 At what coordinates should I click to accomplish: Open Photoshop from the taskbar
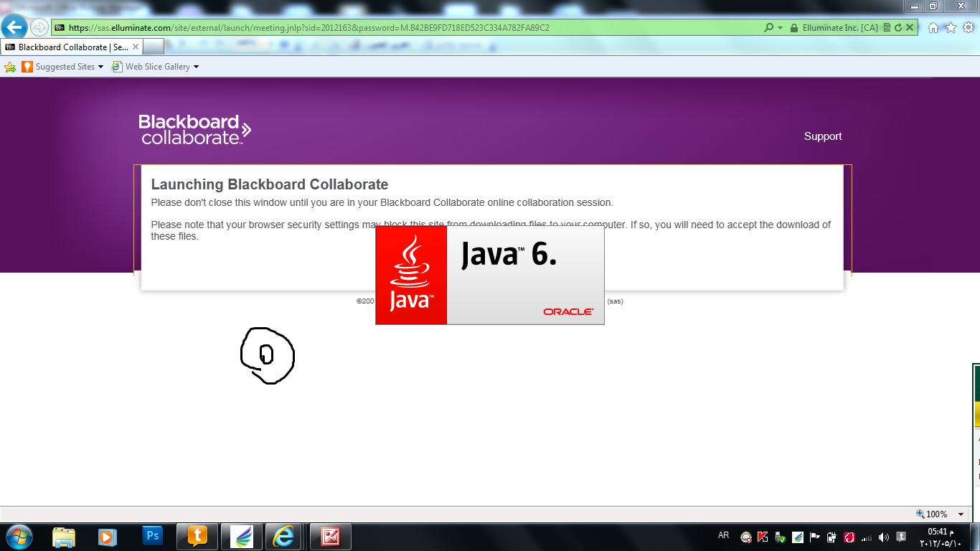point(152,536)
